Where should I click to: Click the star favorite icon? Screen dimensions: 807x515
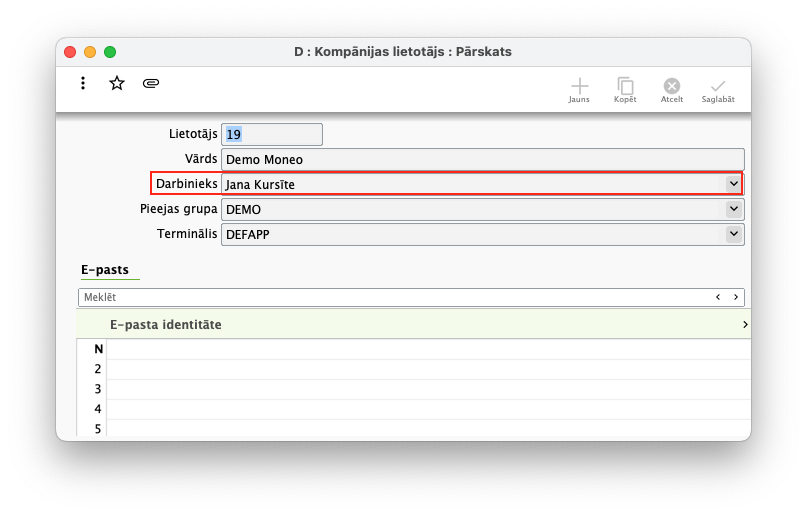coord(117,83)
